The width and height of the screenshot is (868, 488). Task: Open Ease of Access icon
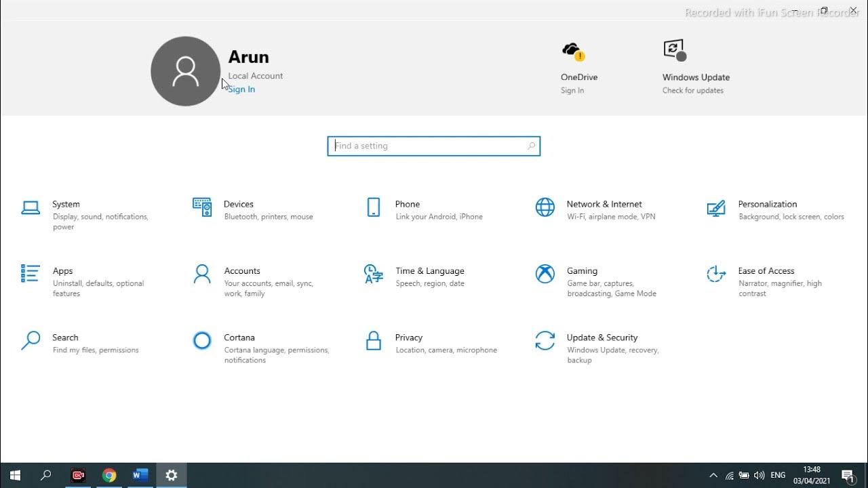pyautogui.click(x=716, y=274)
